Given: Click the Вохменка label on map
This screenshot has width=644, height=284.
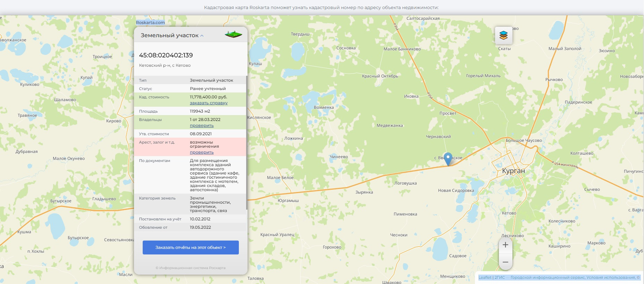Looking at the screenshot, I should [324, 107].
